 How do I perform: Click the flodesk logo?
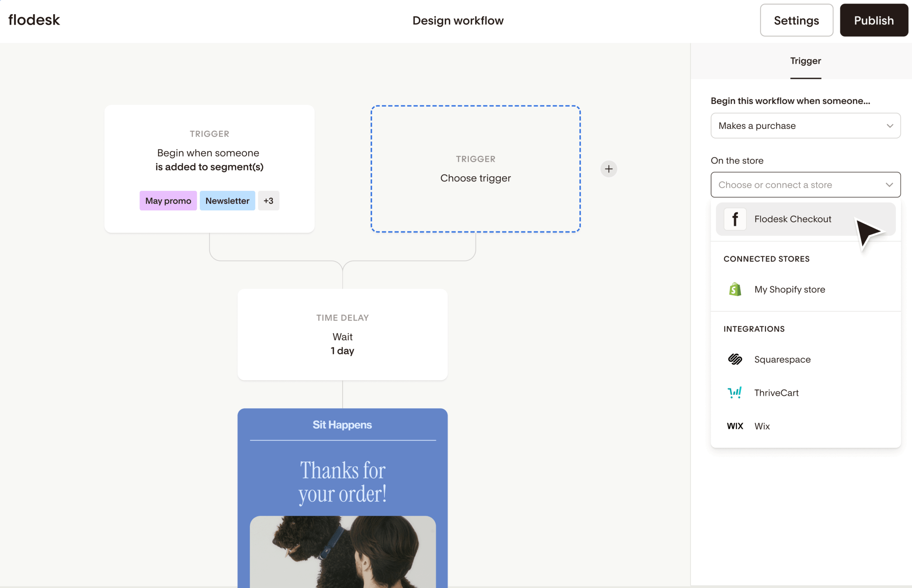[33, 20]
